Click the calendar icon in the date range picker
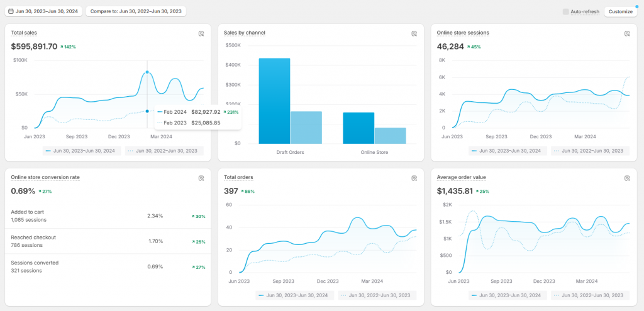Image resolution: width=644 pixels, height=311 pixels. pos(11,11)
